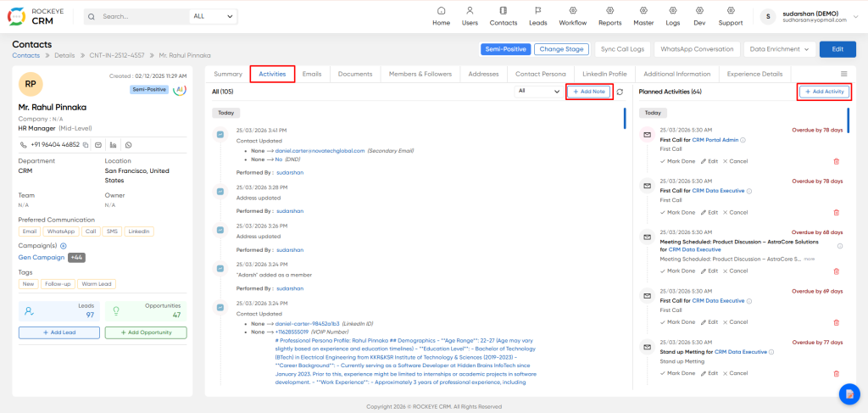Open Support in top navigation

pyautogui.click(x=731, y=16)
